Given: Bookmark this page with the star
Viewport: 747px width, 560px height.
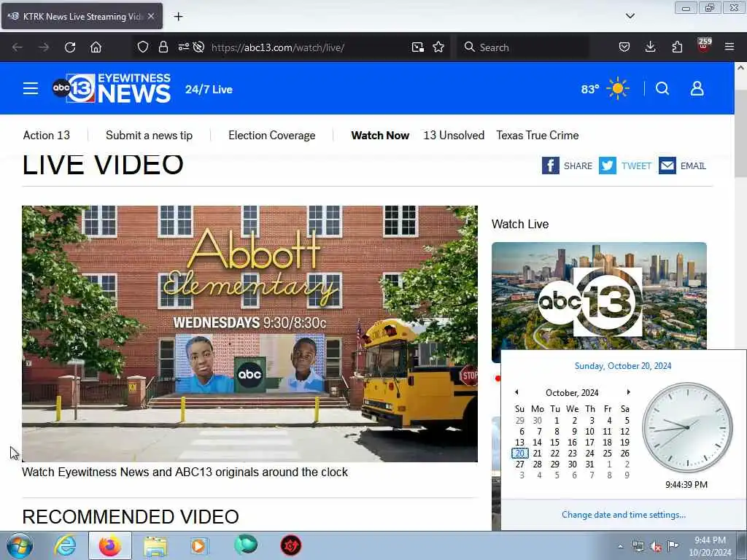Looking at the screenshot, I should (438, 47).
